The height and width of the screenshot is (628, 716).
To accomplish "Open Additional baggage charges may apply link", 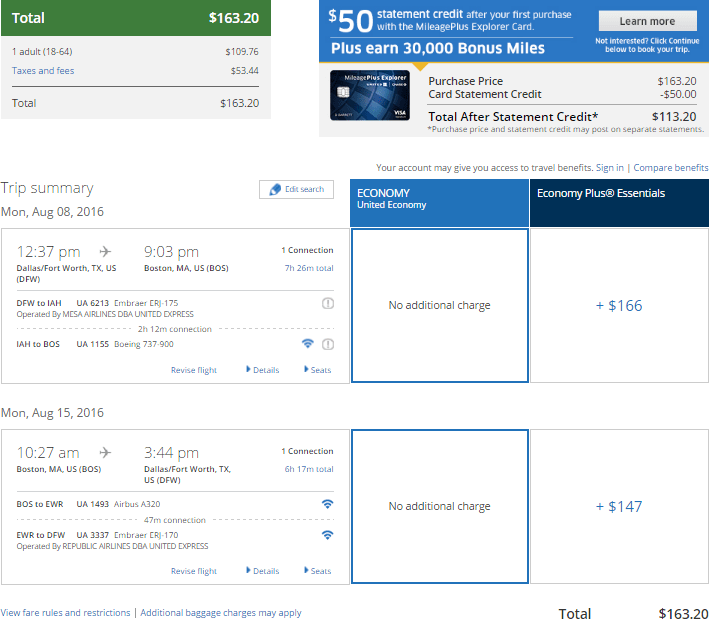I will (x=221, y=612).
